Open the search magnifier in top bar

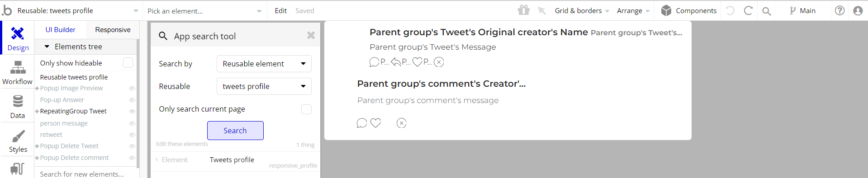pyautogui.click(x=766, y=11)
